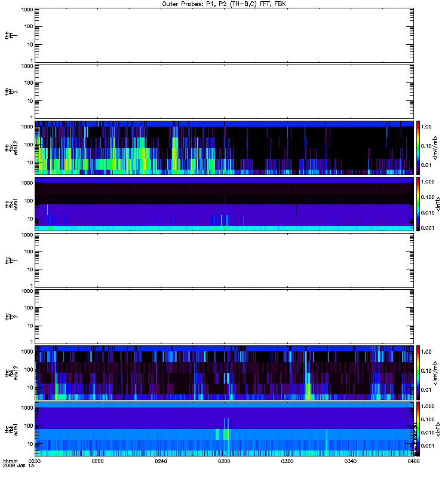Click the 0.010 value on thc scm1 colorbar
The width and height of the screenshot is (448, 478).
[x=428, y=433]
